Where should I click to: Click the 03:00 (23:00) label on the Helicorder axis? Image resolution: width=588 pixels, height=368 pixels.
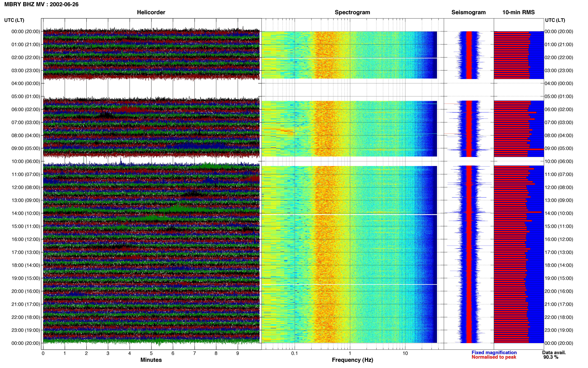(x=26, y=71)
